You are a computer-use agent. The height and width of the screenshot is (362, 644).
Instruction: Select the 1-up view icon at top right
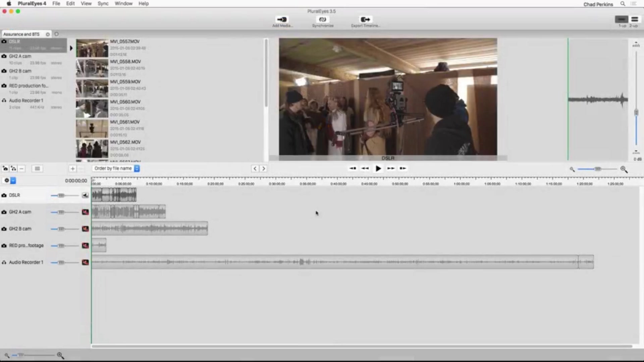click(x=621, y=19)
